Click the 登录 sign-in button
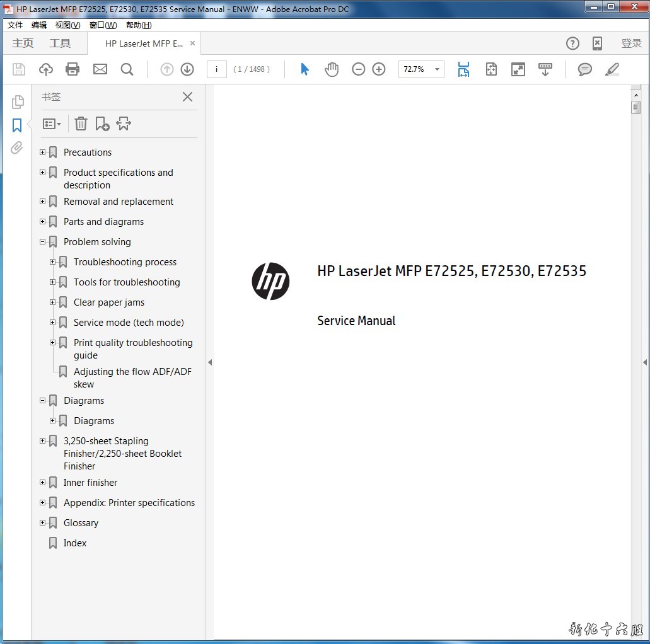The height and width of the screenshot is (644, 650). click(x=631, y=43)
